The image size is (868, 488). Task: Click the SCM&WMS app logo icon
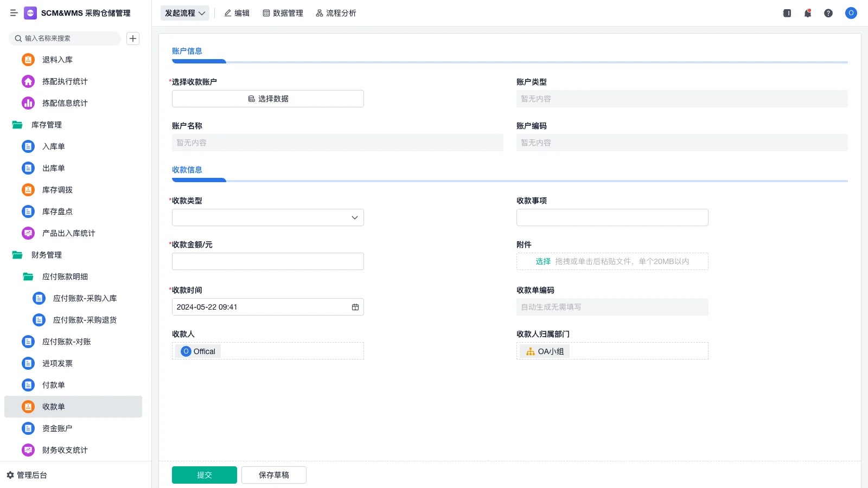coord(30,13)
